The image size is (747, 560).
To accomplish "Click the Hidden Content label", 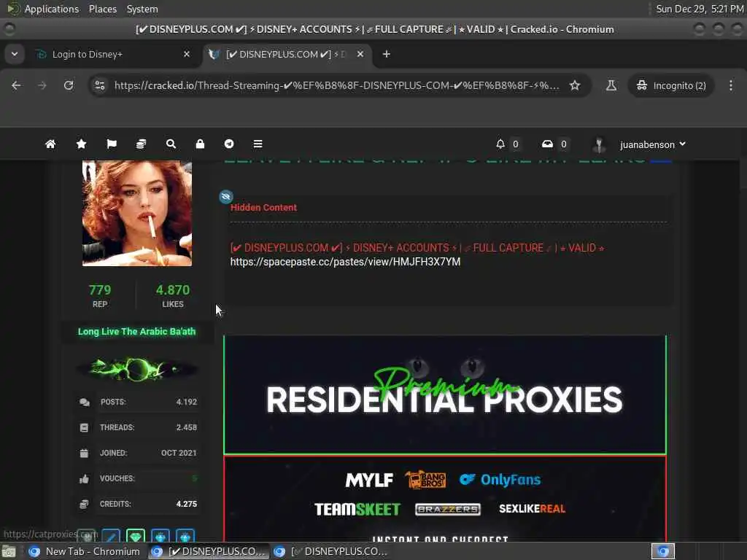I will click(x=263, y=208).
